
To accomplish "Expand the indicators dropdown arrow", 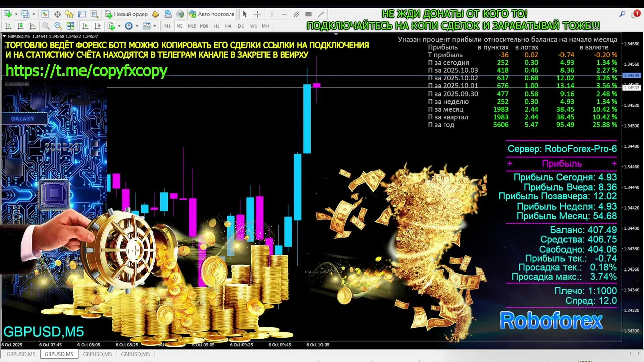I will [x=119, y=26].
